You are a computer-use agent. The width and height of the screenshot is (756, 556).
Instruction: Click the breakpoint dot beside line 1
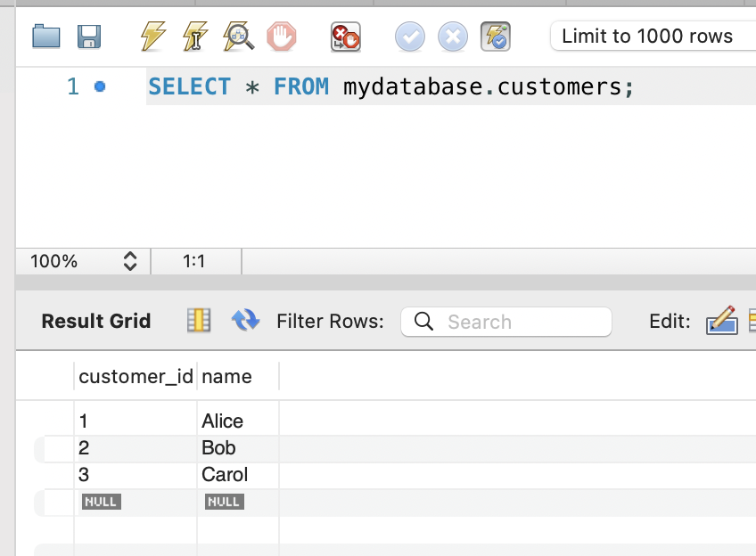(x=100, y=86)
